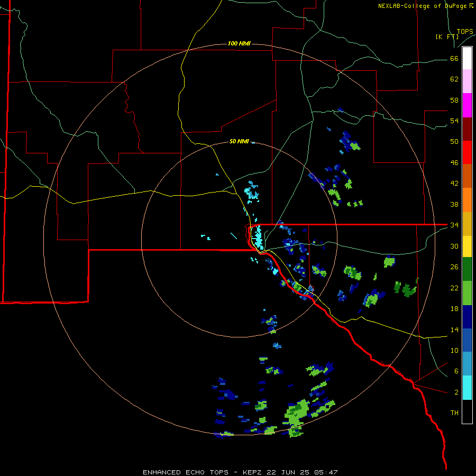Image resolution: width=476 pixels, height=476 pixels.
Task: Click the 'TH' threshold label
Action: pos(454,413)
